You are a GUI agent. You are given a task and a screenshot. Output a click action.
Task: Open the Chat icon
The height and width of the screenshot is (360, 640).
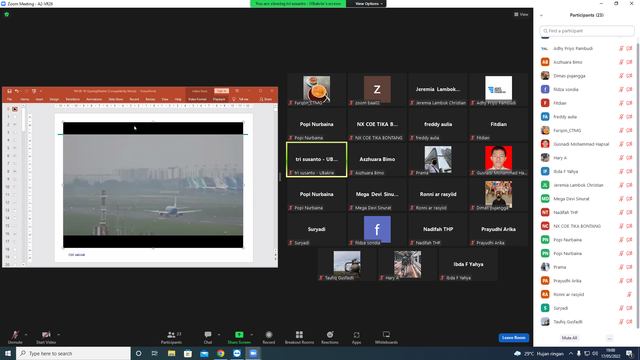[x=208, y=335]
